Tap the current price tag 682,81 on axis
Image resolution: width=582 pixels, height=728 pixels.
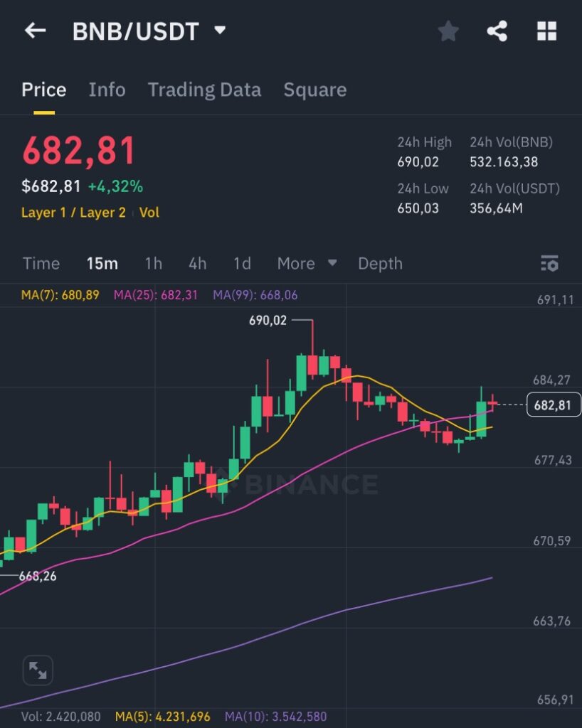coord(554,405)
